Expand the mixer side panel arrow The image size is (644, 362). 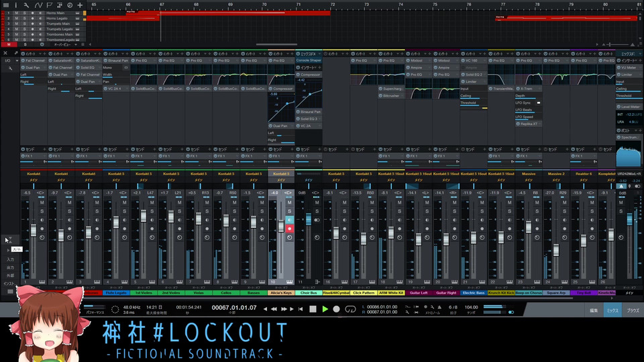click(8, 249)
